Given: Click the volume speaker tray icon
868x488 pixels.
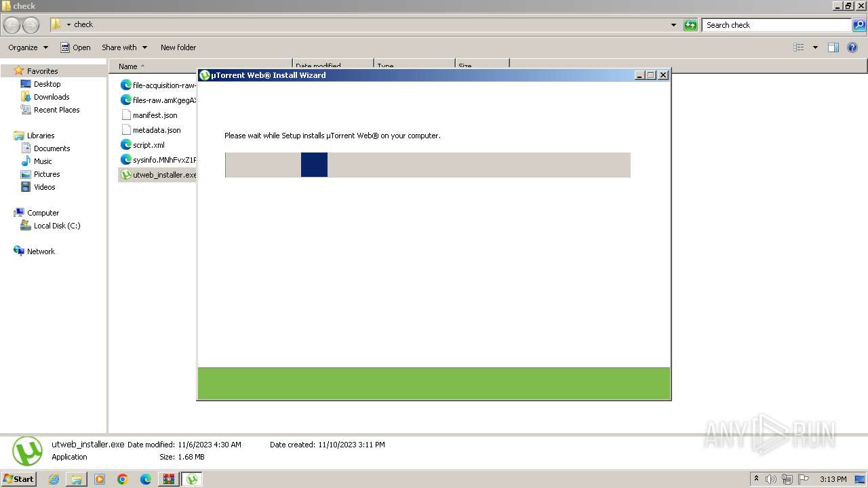Looking at the screenshot, I should (771, 479).
